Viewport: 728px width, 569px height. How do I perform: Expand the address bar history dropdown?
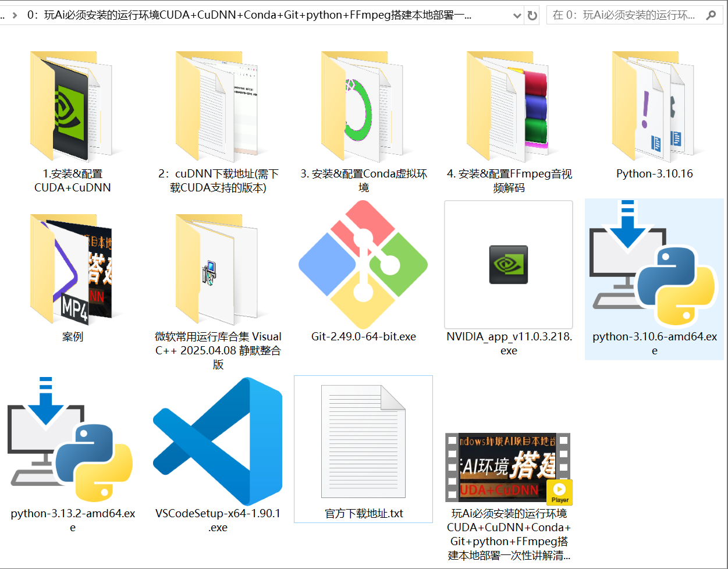point(517,16)
